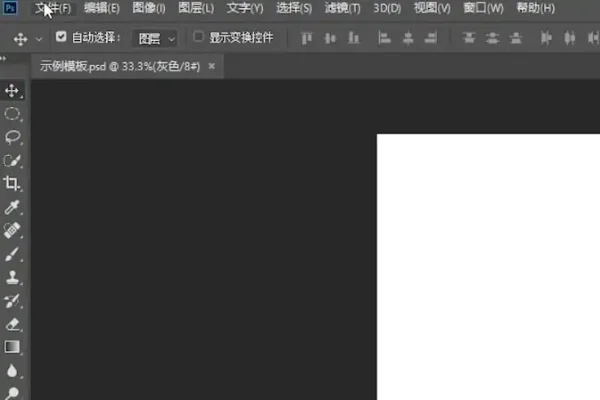Expand the toolbar with the double-arrow
This screenshot has width=600, height=400.
tap(5, 60)
